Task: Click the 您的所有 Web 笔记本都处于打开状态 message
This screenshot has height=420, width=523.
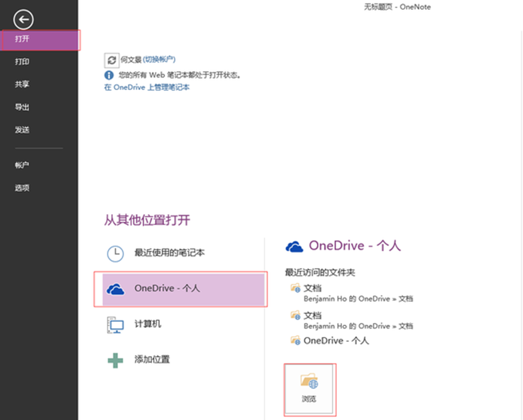Action: (x=180, y=75)
